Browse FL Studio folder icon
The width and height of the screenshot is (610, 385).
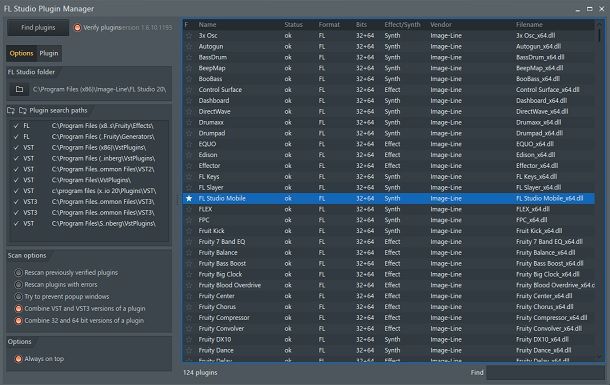coord(19,89)
